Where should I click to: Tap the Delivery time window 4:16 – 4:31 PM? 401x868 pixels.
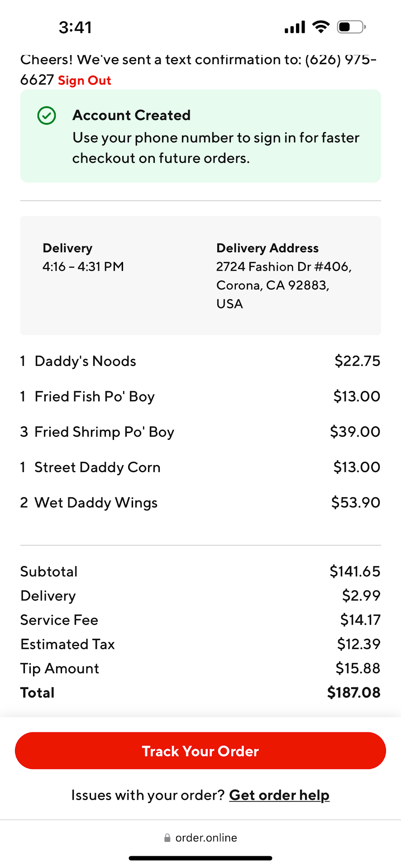83,267
